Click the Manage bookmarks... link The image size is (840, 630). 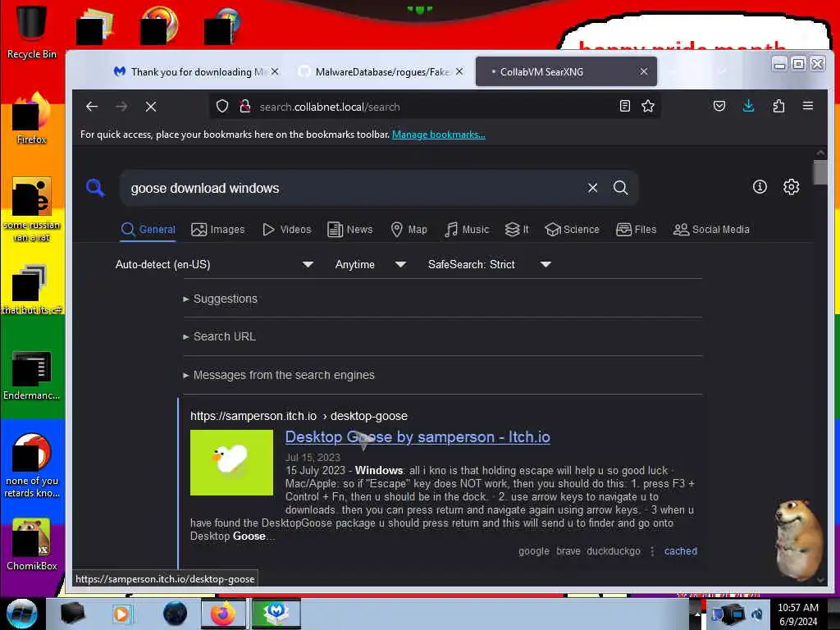[x=439, y=135]
